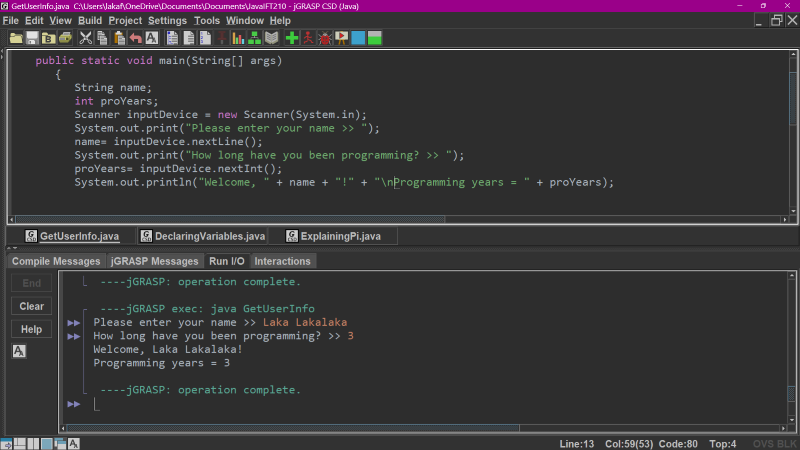This screenshot has height=450, width=800.
Task: Click the toolbar font size icon
Action: point(152,38)
